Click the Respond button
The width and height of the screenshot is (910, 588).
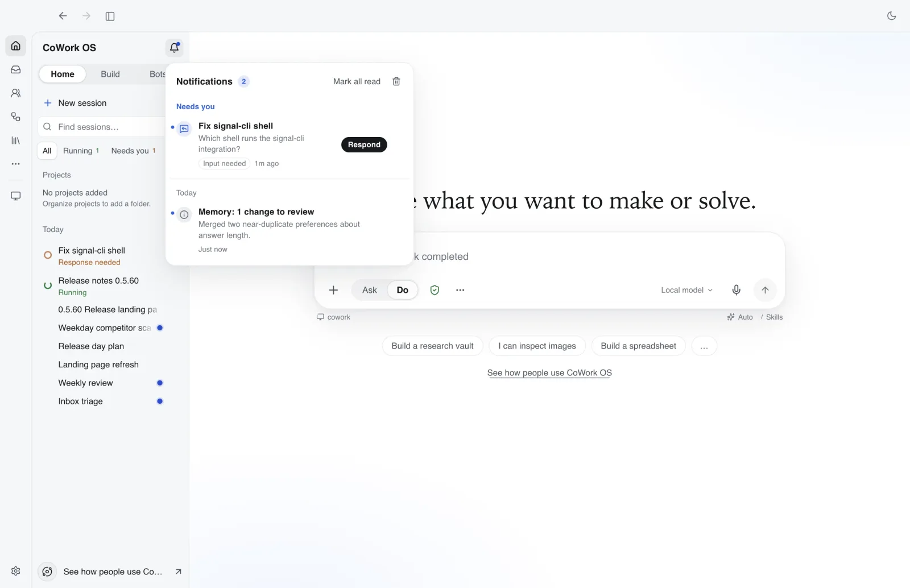coord(364,144)
